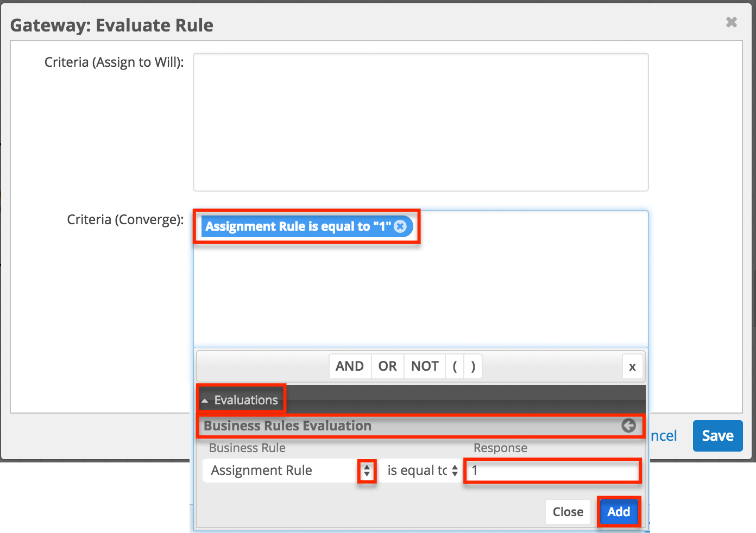Image resolution: width=756 pixels, height=533 pixels.
Task: Remove the "Assignment Rule is equal to 1" condition
Action: point(400,226)
